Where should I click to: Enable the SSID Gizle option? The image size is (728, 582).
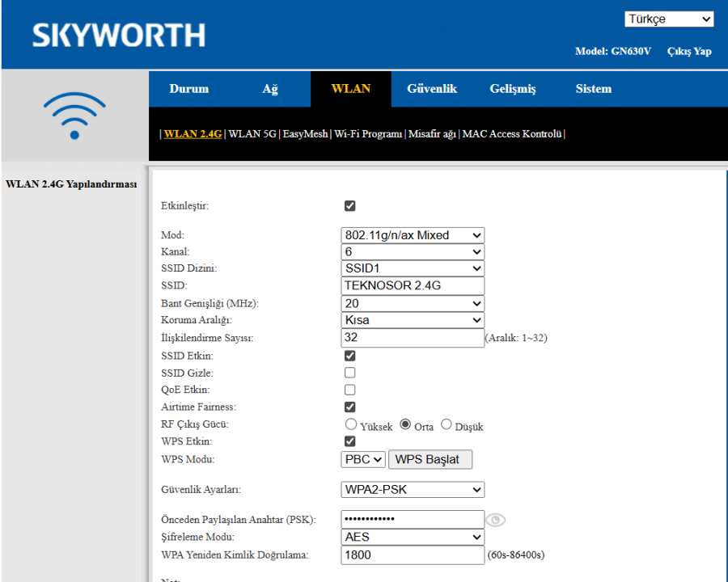pos(349,373)
